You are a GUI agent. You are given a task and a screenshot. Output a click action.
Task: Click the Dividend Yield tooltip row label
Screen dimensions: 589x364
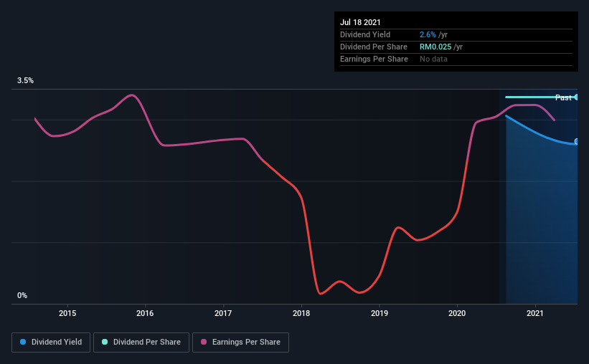click(x=365, y=34)
